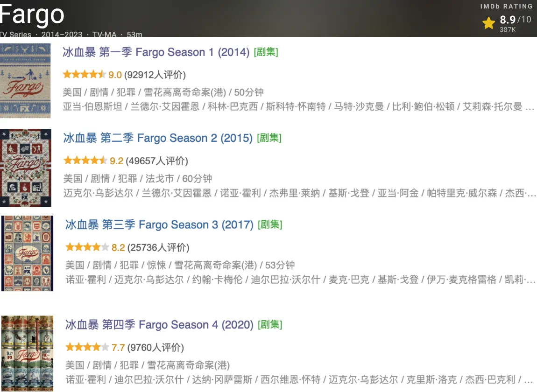Click the star rating icons for Season 1
This screenshot has height=392, width=537.
pyautogui.click(x=84, y=74)
